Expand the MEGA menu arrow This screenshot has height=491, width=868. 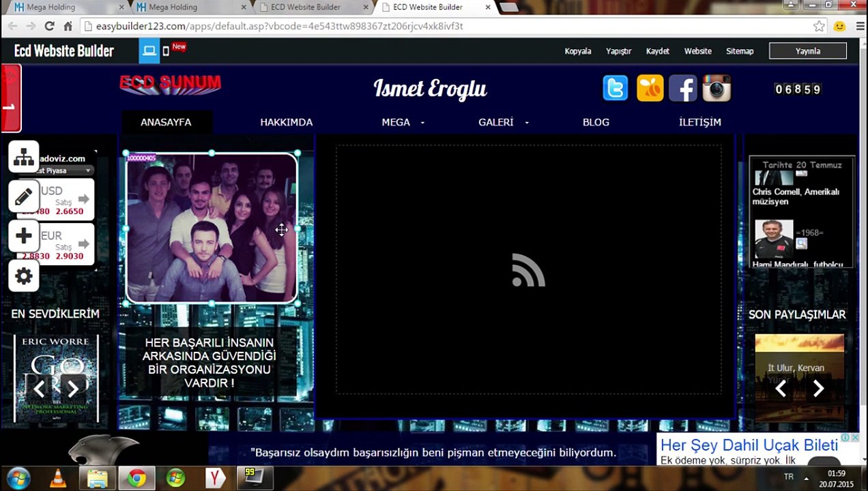coord(422,123)
